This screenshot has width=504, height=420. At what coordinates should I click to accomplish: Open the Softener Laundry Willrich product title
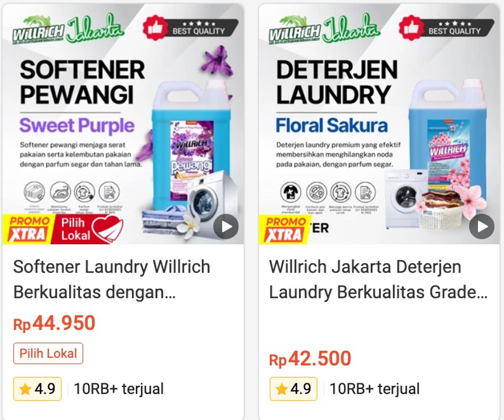tap(112, 279)
